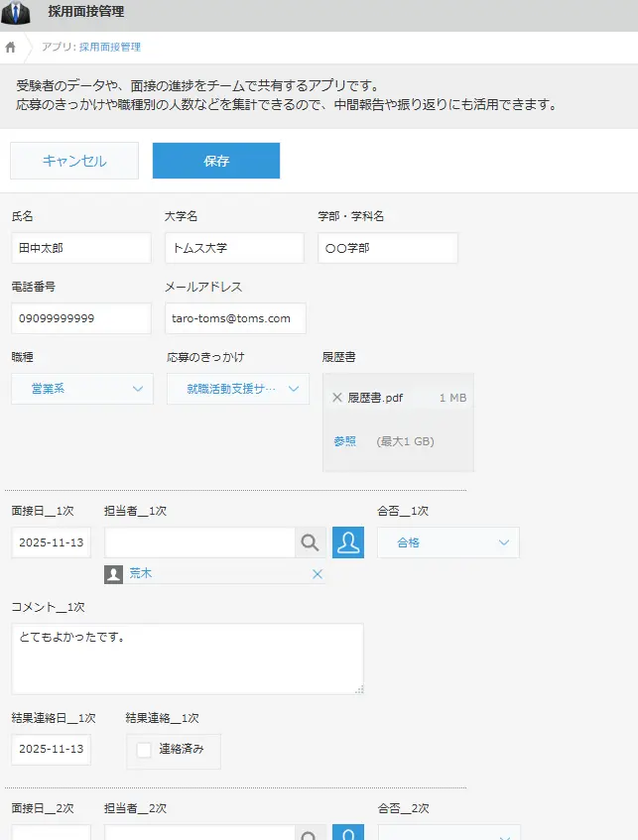The width and height of the screenshot is (638, 840).
Task: Click the 保存 button
Action: 216,161
